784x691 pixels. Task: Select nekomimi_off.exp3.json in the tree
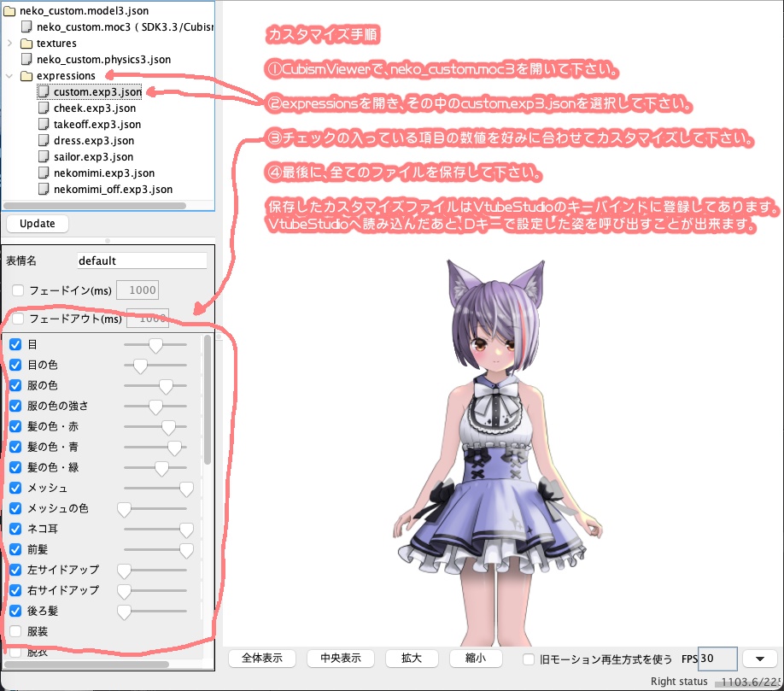pos(113,190)
